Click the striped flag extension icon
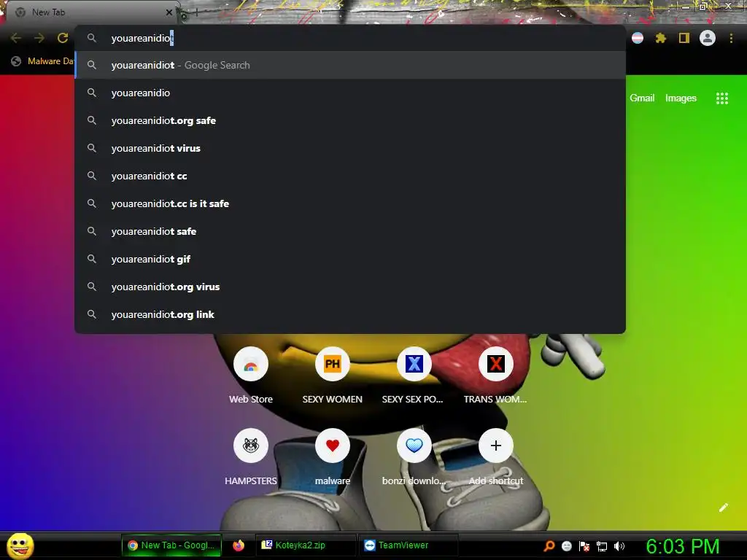747x560 pixels. click(638, 38)
